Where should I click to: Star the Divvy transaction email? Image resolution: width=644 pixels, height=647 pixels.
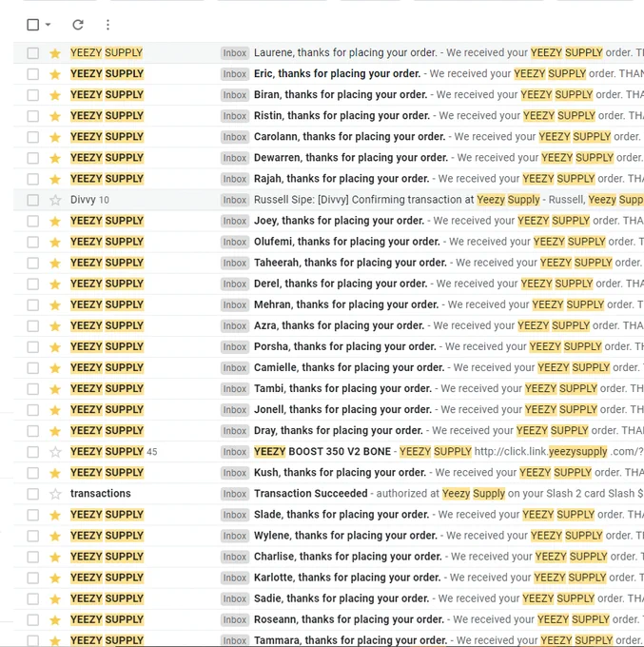pyautogui.click(x=55, y=200)
